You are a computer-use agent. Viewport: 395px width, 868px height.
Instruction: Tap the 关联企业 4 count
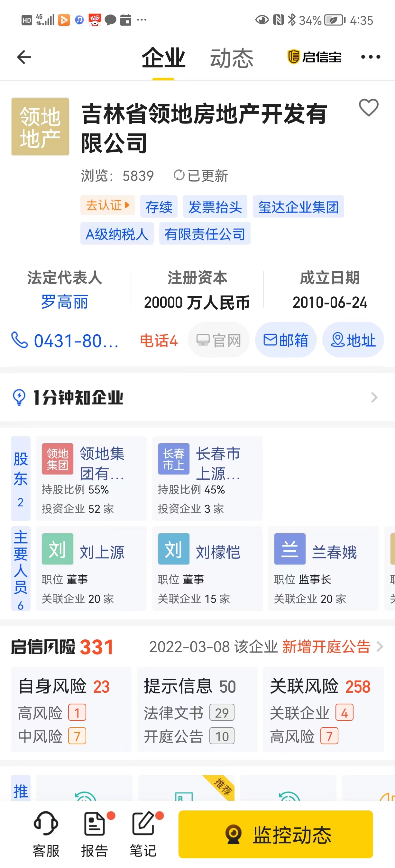312,713
